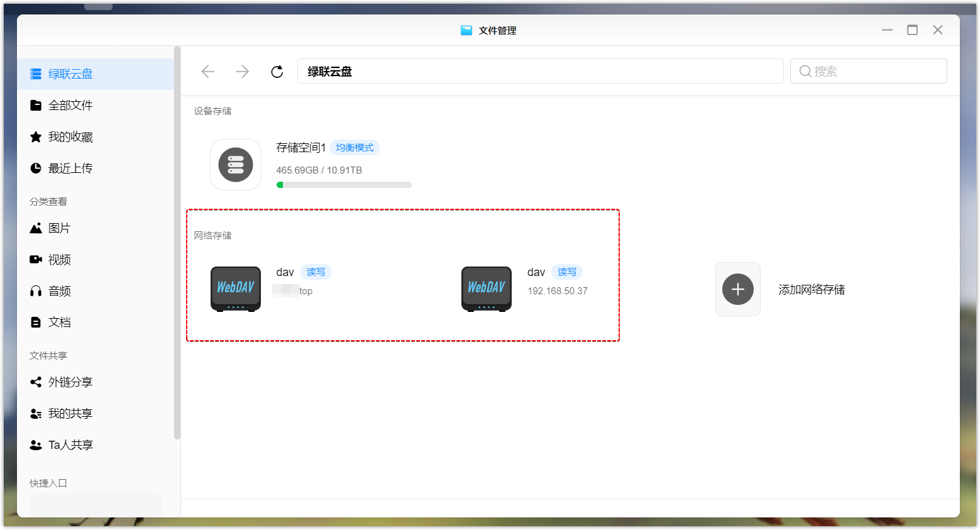Viewport: 980px width, 530px height.
Task: Click the document icon beside 文档
Action: point(36,322)
